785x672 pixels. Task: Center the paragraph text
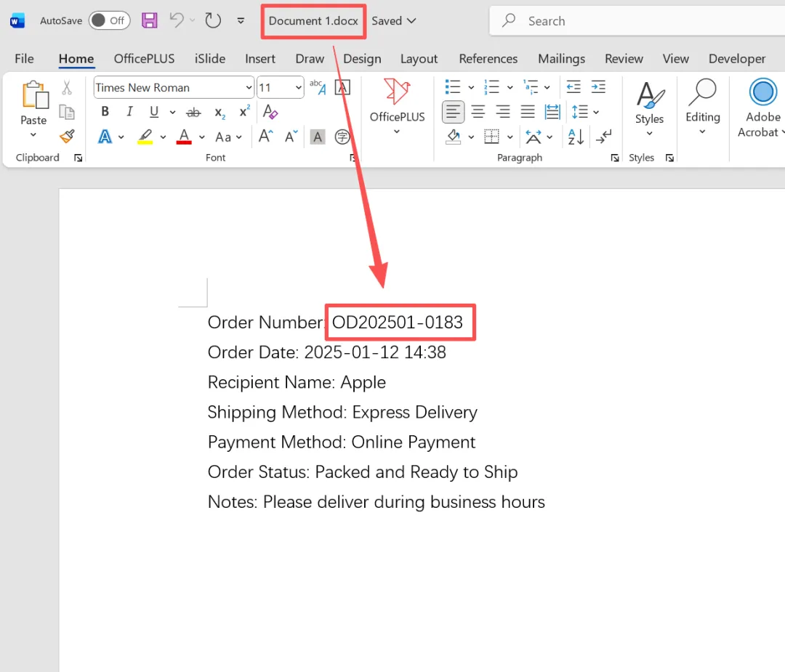(x=478, y=112)
